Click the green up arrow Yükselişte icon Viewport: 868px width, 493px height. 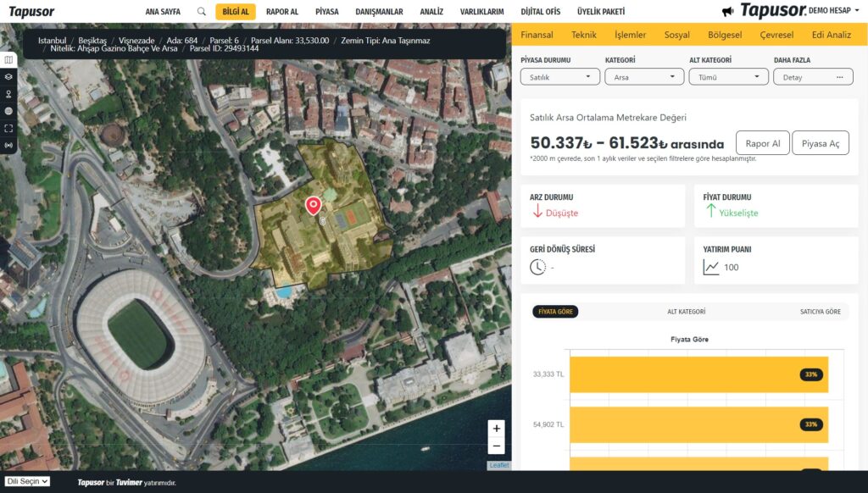[711, 211]
